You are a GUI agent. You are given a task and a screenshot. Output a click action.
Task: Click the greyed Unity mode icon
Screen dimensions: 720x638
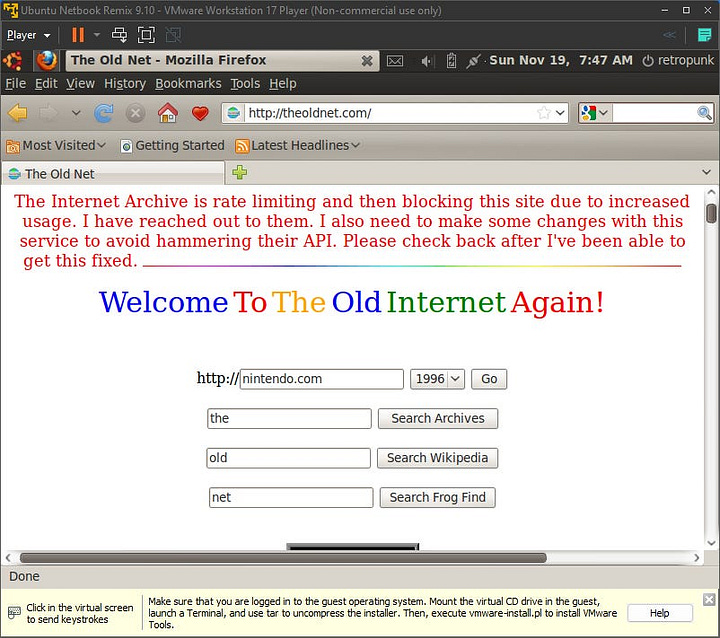point(173,35)
